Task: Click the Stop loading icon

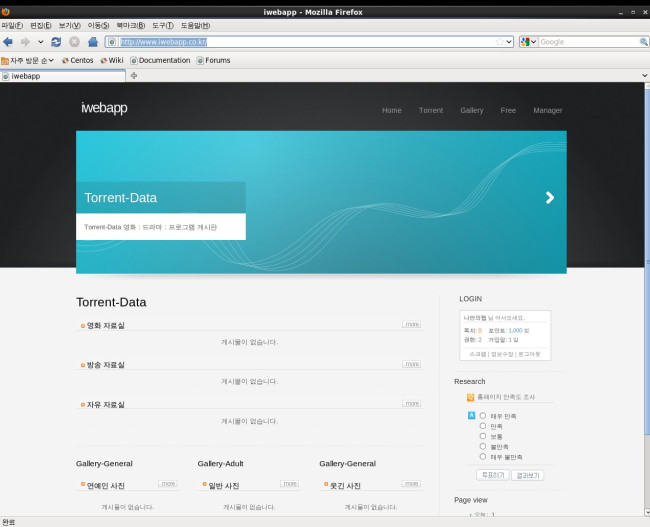Action: point(74,42)
